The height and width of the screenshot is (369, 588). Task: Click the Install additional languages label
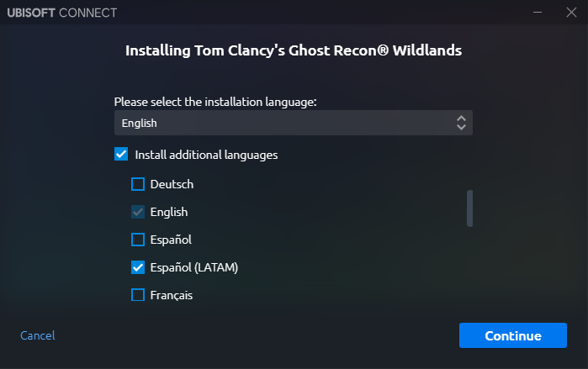tap(206, 155)
